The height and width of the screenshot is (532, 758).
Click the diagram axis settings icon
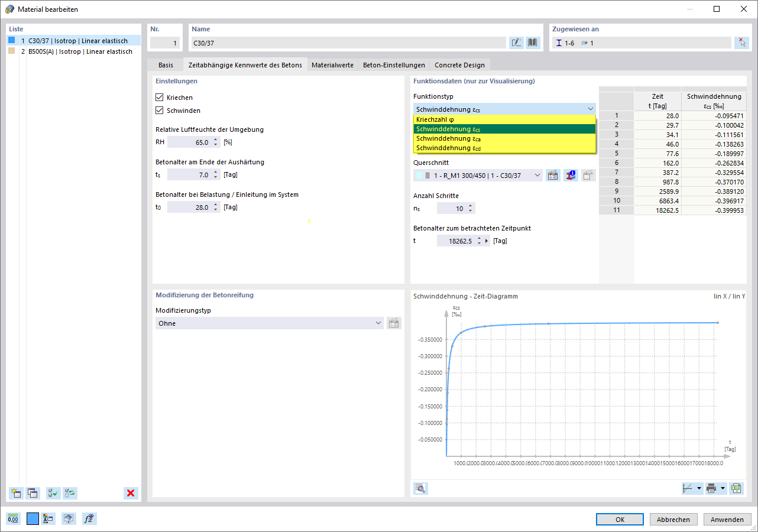tap(688, 488)
